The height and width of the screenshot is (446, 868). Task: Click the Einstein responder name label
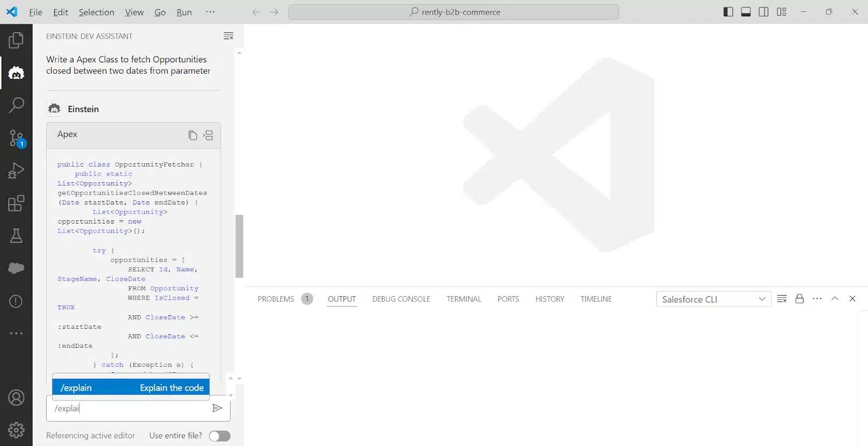pyautogui.click(x=84, y=109)
